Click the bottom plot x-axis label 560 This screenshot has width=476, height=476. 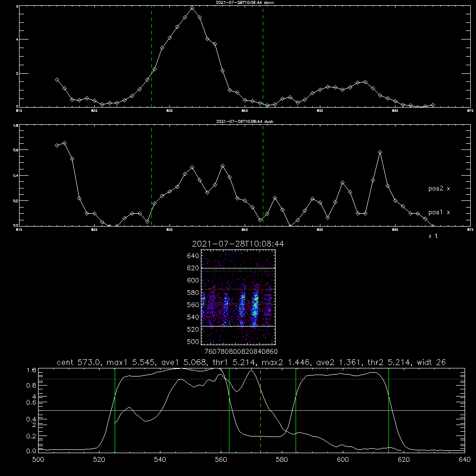[221, 460]
